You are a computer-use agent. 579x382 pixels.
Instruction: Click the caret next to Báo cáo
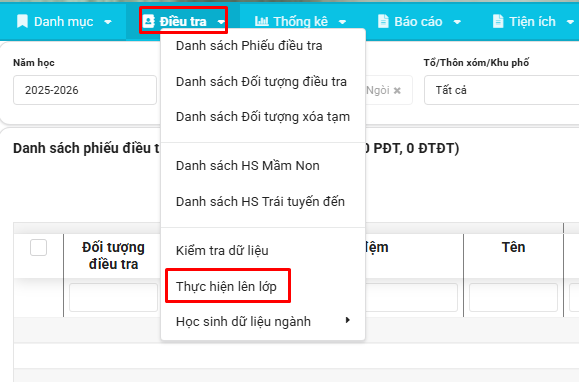(x=457, y=22)
